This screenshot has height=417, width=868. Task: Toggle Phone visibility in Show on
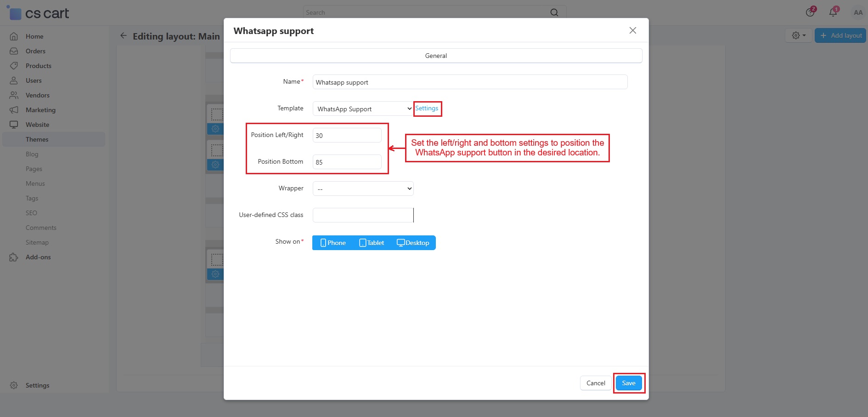click(333, 243)
